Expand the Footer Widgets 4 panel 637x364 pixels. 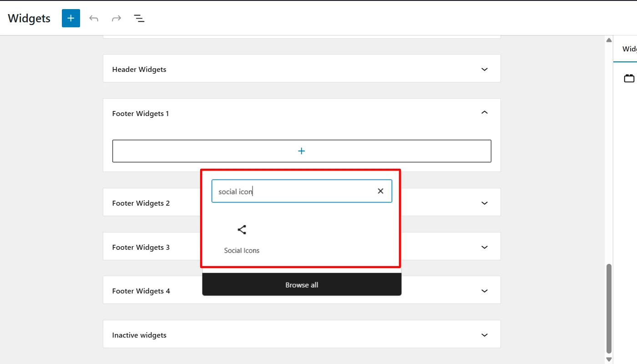(x=485, y=291)
